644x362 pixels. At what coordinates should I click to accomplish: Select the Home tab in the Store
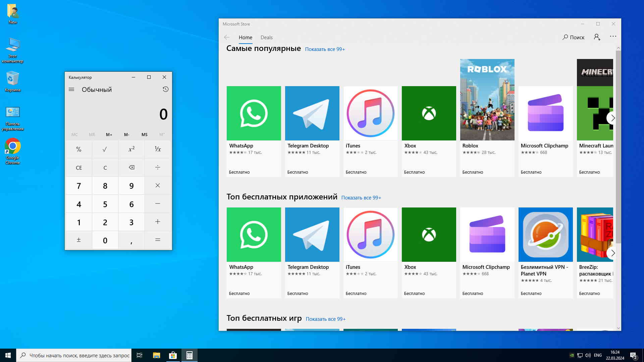coord(245,38)
